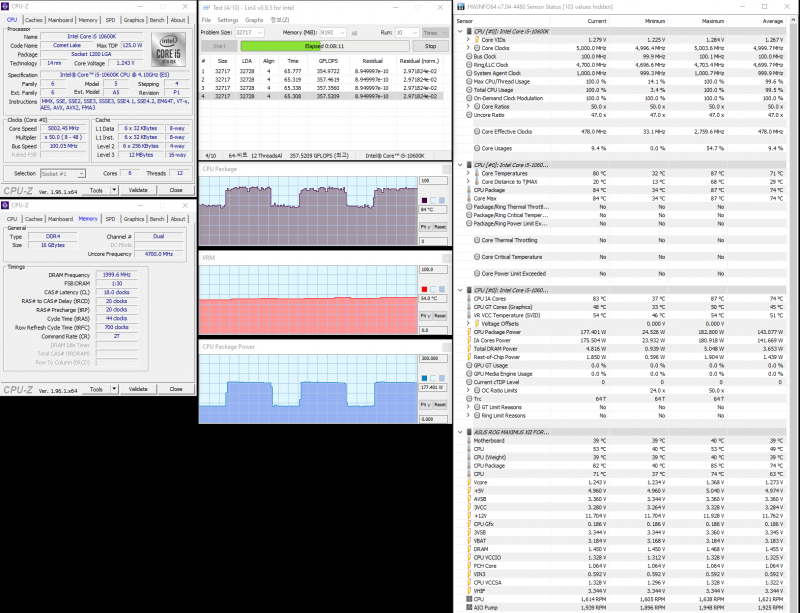
Task: Expand the Core Clocks row
Action: pyautogui.click(x=468, y=48)
